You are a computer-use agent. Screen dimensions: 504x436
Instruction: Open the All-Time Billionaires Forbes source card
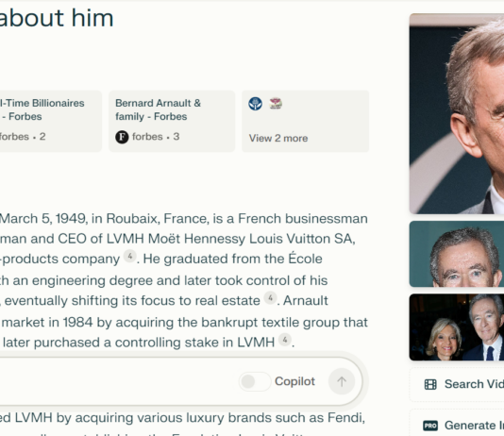tap(48, 121)
